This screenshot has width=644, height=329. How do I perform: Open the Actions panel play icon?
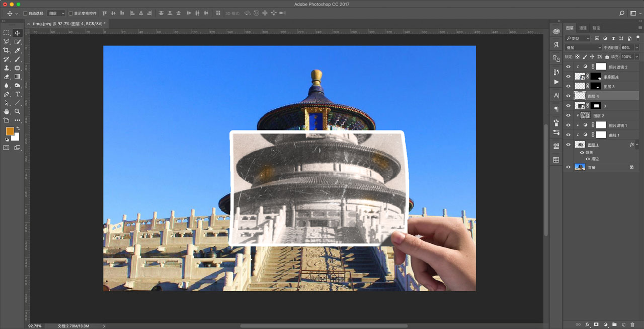[556, 82]
